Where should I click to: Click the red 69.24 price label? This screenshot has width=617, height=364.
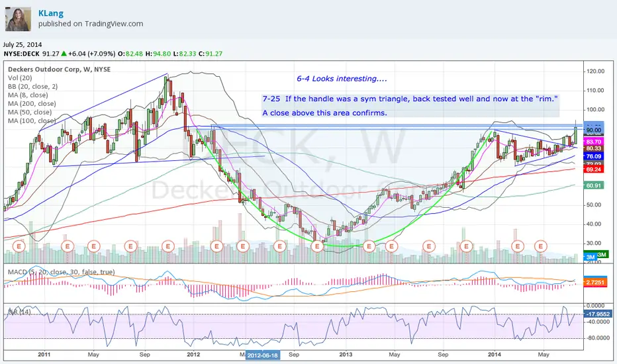coord(593,169)
